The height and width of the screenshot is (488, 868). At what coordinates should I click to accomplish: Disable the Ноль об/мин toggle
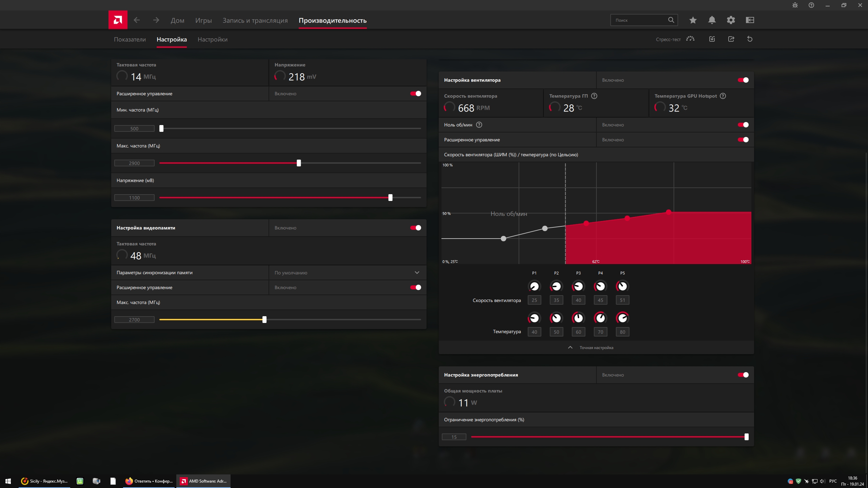[x=743, y=125]
